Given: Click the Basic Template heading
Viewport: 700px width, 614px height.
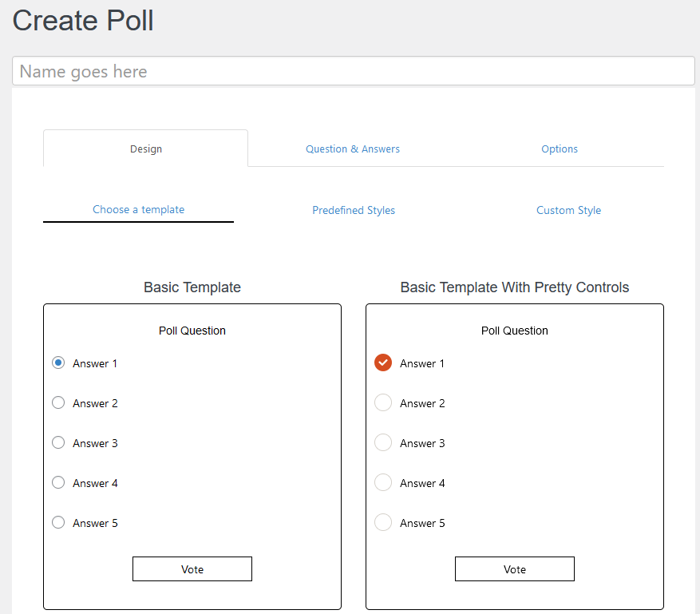Looking at the screenshot, I should coord(192,287).
